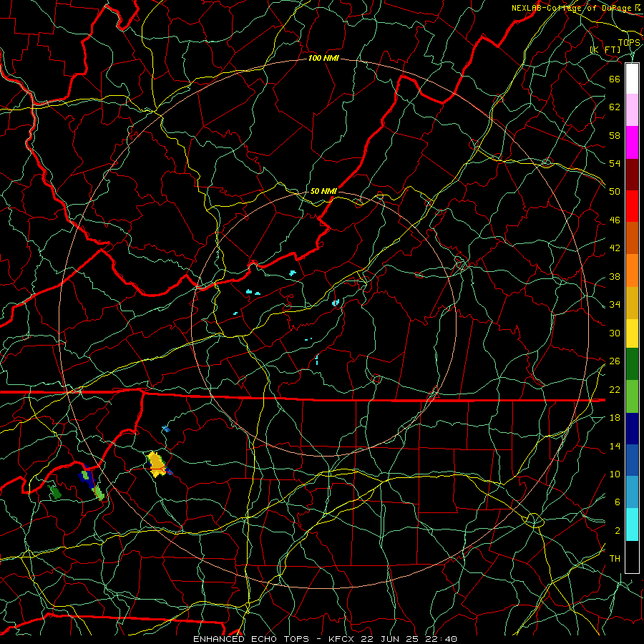Click the black TH threshold legend swatch
The image size is (644, 644).
tap(632, 557)
